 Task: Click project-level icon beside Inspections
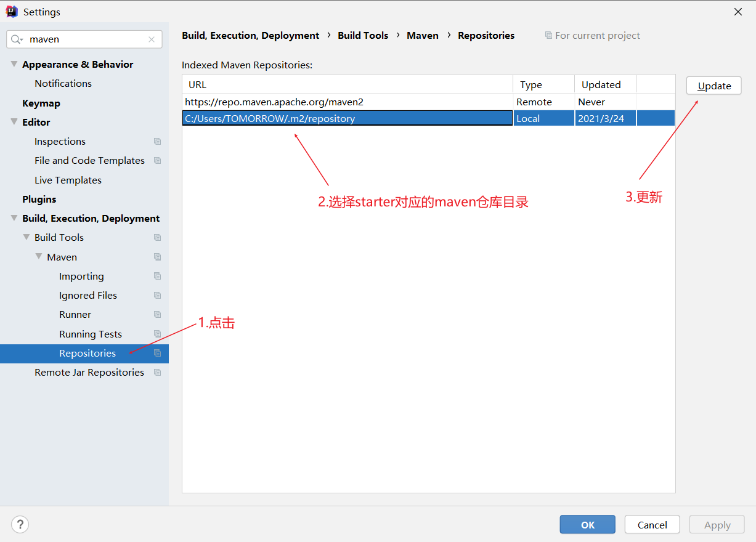click(x=157, y=142)
